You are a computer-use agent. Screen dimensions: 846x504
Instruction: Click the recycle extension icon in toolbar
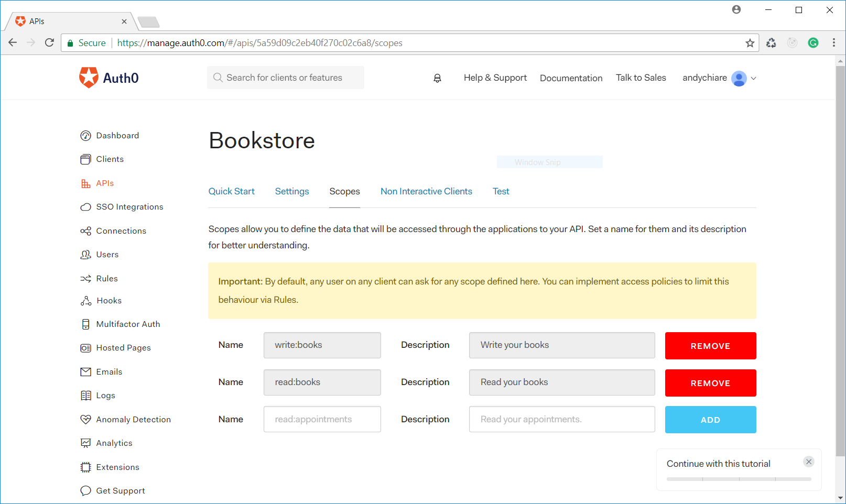771,43
